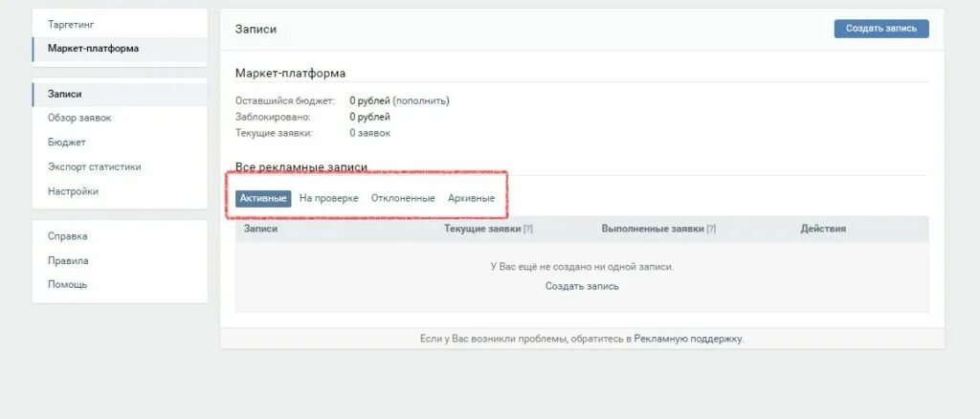Click the help icon beside Текущие заявки
Screen dimensions: 980x419
pos(528,230)
